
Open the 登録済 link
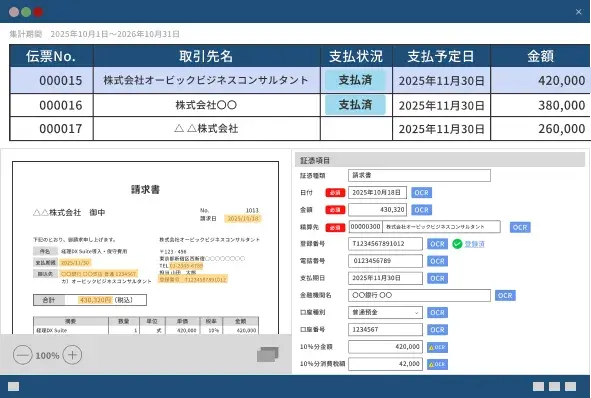coord(475,244)
